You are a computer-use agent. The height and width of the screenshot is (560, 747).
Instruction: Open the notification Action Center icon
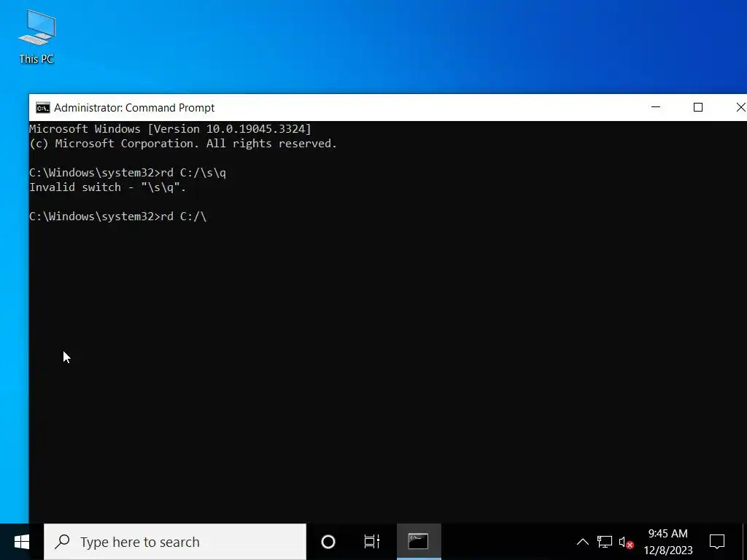click(717, 542)
